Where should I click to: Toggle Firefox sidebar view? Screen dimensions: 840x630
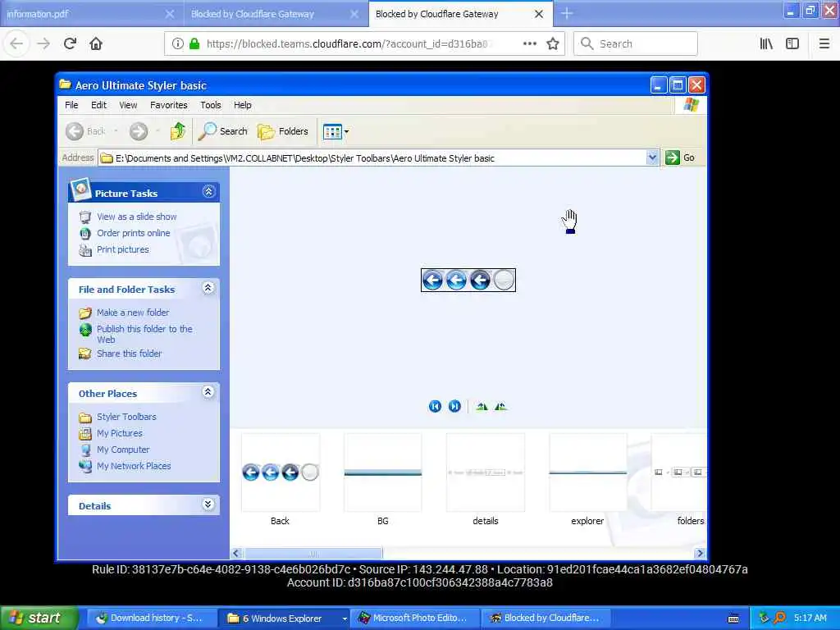(x=792, y=43)
